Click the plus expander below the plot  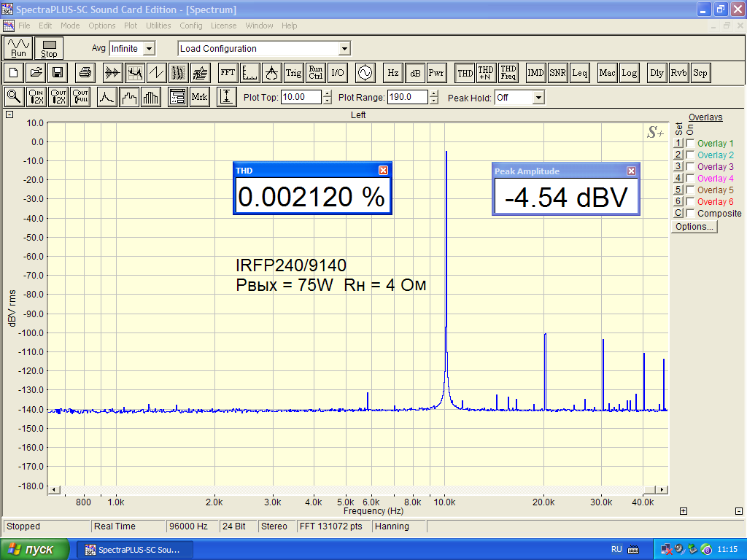click(683, 511)
